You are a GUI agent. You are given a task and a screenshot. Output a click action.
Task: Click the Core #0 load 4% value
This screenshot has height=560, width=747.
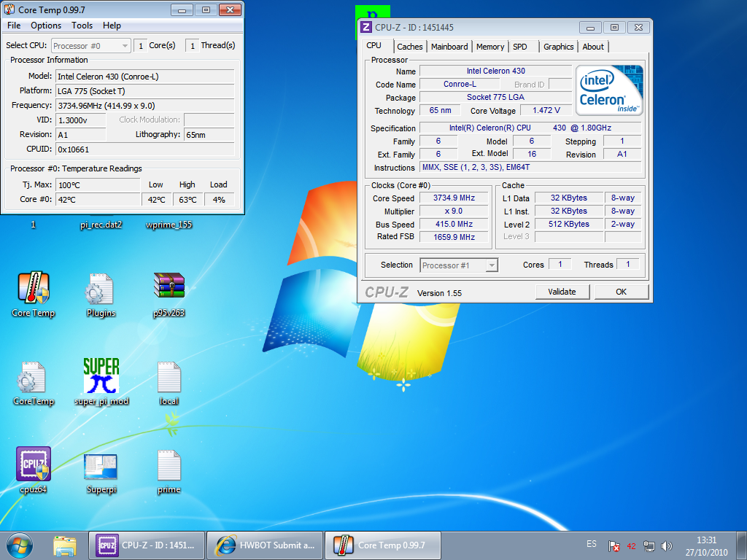pos(219,200)
